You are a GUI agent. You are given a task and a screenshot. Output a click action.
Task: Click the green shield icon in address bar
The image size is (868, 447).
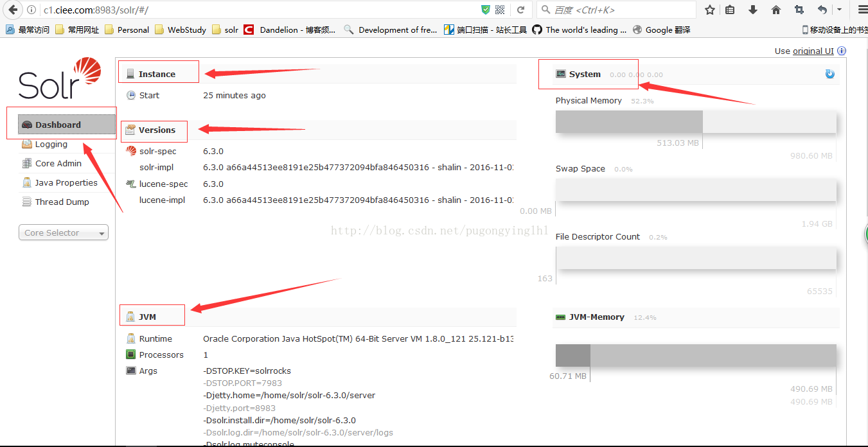(x=486, y=10)
